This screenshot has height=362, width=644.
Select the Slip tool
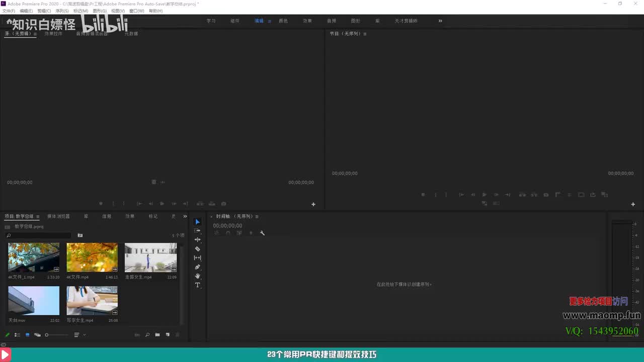[198, 258]
